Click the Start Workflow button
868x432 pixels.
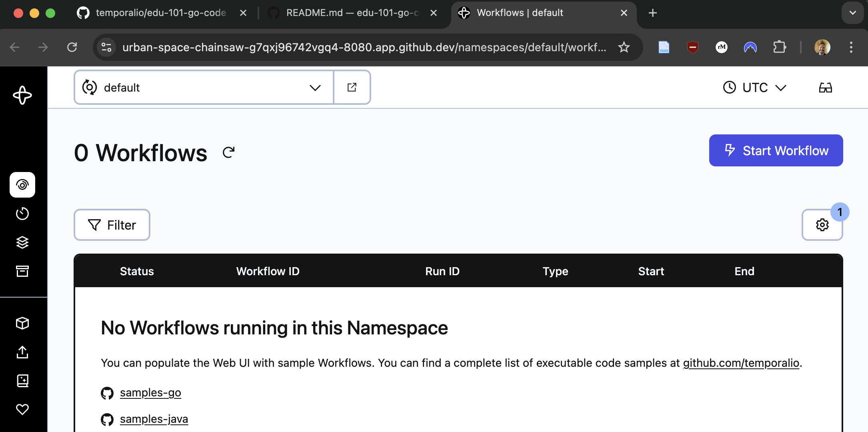pyautogui.click(x=776, y=150)
